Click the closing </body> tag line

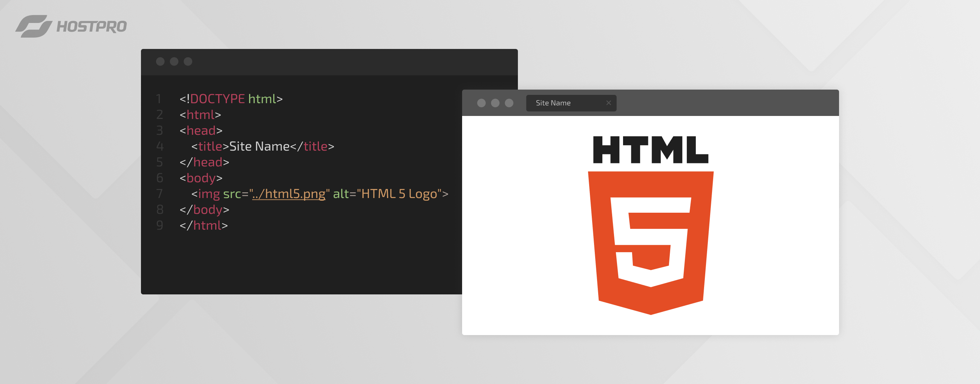[x=204, y=210]
